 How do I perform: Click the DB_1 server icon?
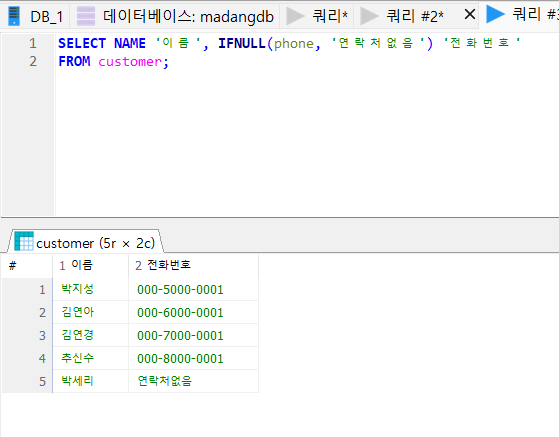[x=14, y=16]
